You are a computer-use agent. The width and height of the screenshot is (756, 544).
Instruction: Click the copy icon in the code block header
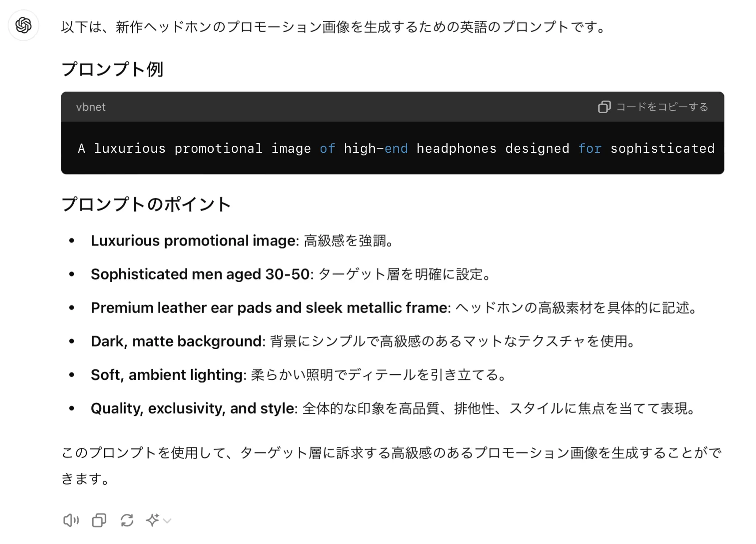click(604, 107)
